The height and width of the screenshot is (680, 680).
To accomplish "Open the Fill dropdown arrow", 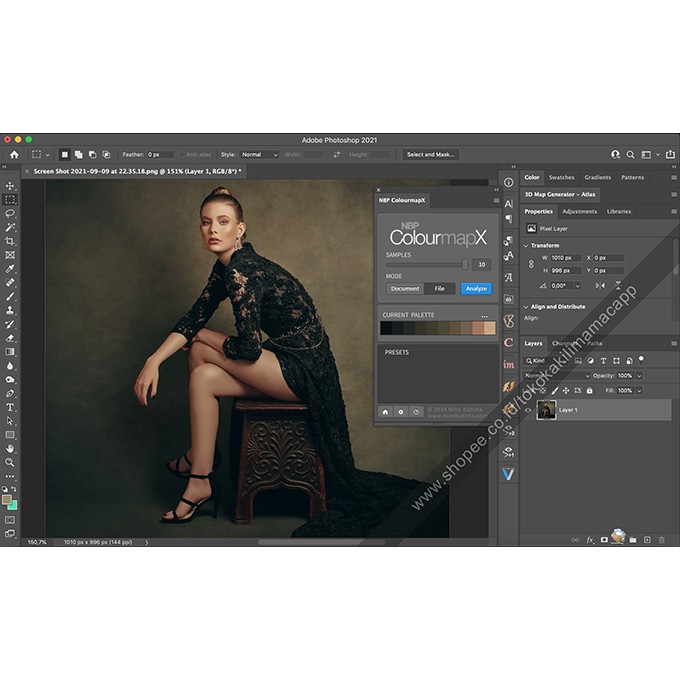I will 639,391.
